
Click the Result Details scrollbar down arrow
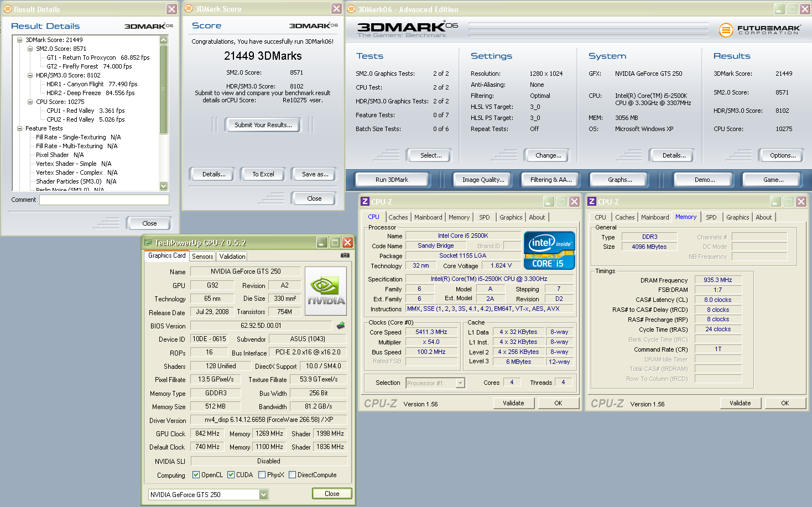click(x=163, y=186)
